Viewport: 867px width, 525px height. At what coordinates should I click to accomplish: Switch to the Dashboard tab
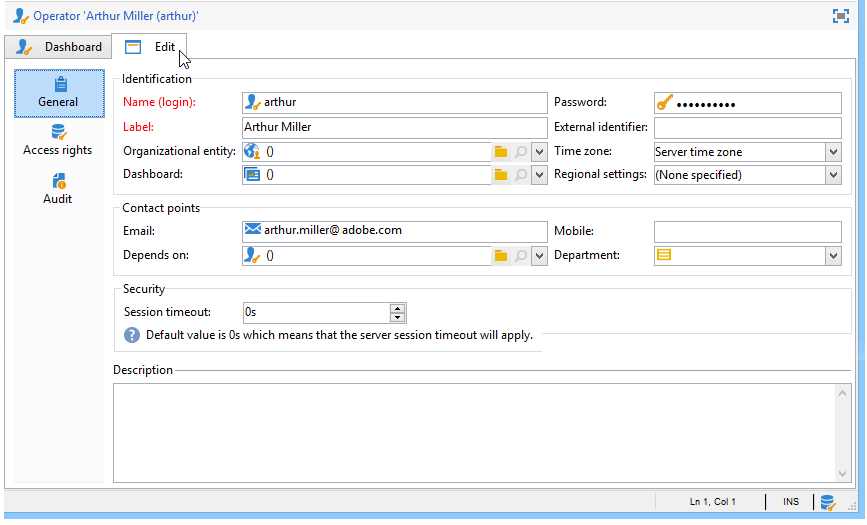58,47
